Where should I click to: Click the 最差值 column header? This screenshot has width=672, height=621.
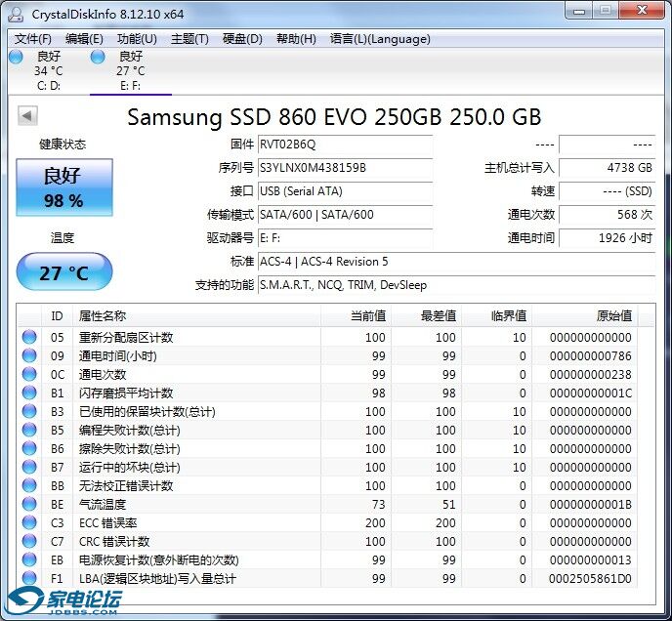[x=427, y=315]
